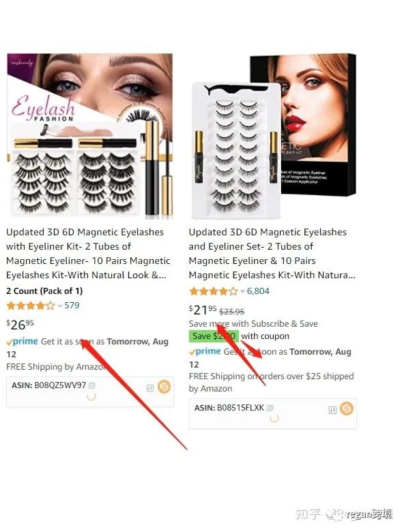
Task: Click orange S icon beside ASIN B0851SFLXK
Action: pos(347,409)
